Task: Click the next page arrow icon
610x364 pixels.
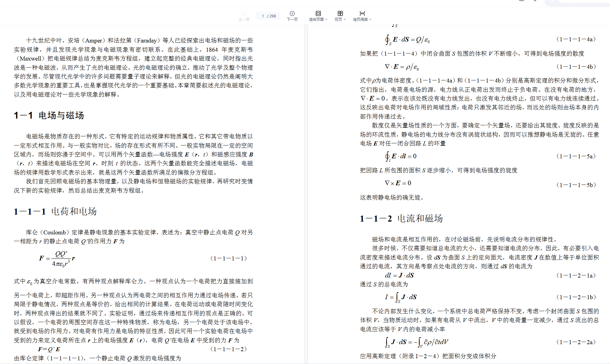Action: (x=292, y=13)
